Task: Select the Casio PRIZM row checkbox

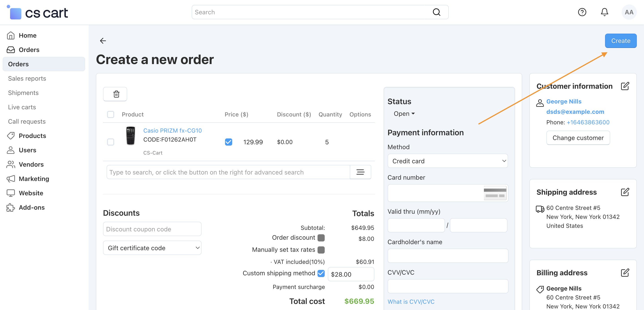Action: [110, 142]
